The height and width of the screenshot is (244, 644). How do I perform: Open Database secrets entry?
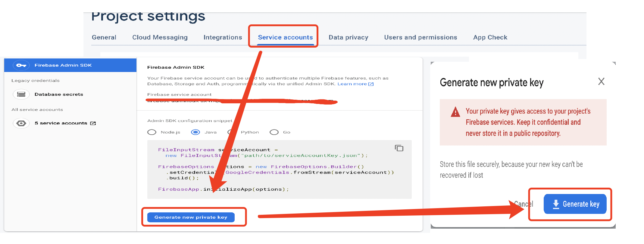point(59,94)
